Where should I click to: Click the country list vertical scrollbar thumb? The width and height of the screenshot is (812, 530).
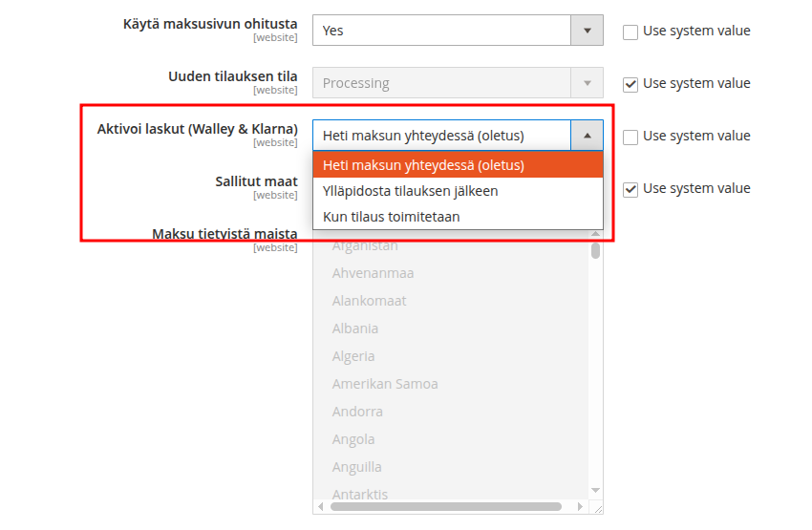pos(595,250)
